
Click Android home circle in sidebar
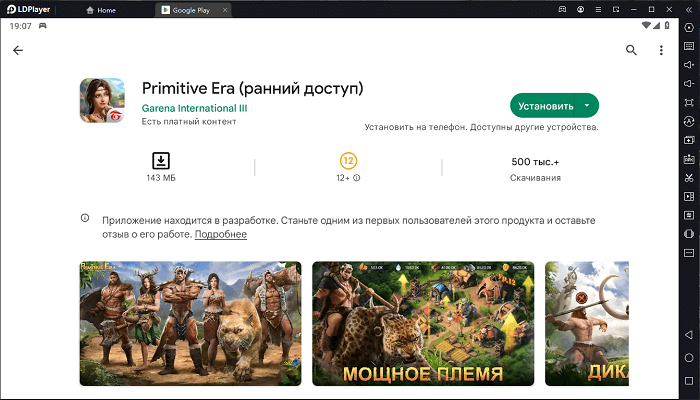click(x=689, y=358)
